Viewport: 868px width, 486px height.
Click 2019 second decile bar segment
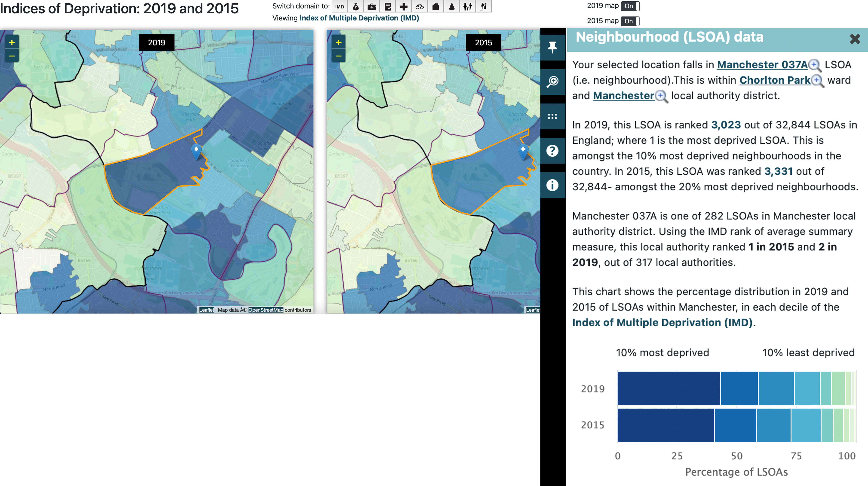pyautogui.click(x=739, y=389)
